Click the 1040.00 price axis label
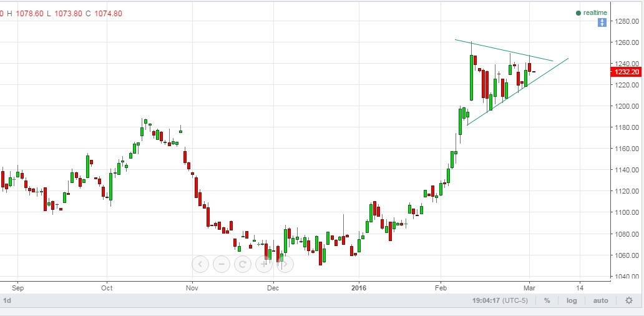 pyautogui.click(x=627, y=277)
